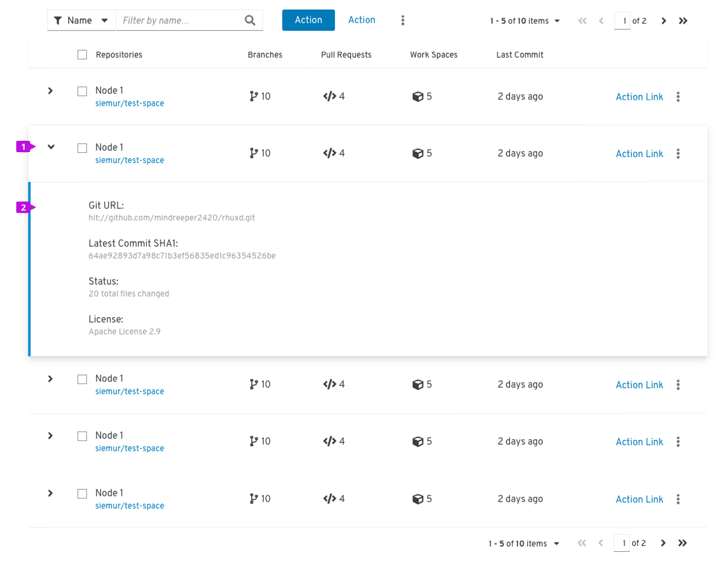Click the bottom pagination page number field
The image size is (728, 574).
[621, 543]
